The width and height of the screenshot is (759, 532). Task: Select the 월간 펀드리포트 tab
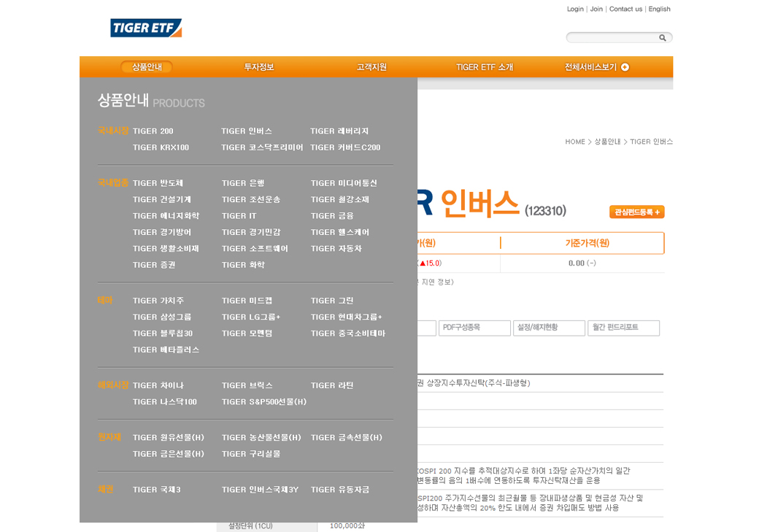pos(623,328)
